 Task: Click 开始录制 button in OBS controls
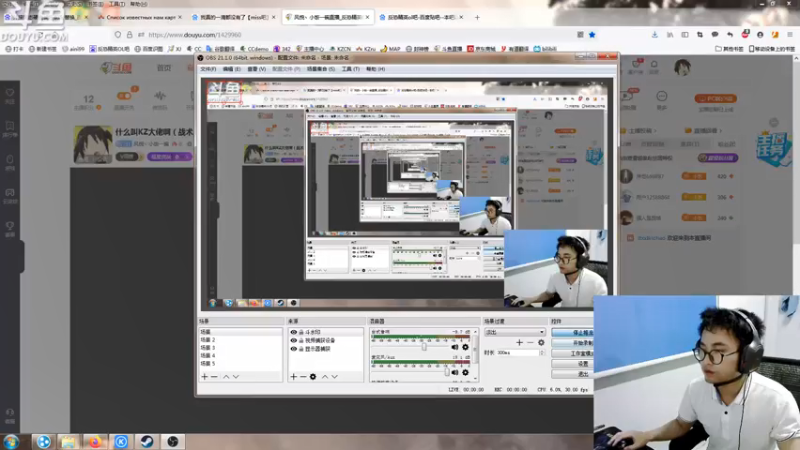(572, 343)
